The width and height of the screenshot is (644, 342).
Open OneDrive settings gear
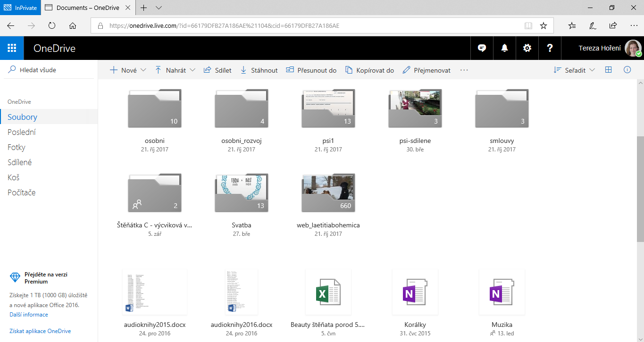click(527, 48)
